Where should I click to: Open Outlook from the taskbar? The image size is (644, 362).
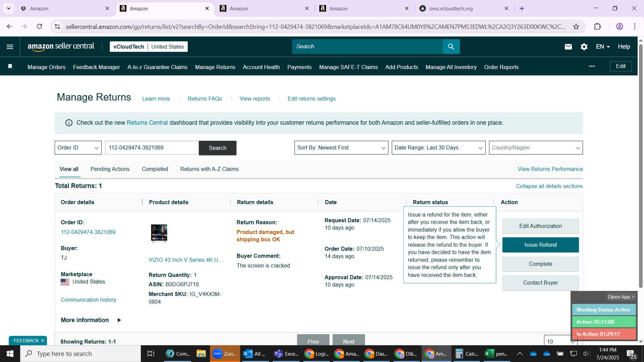point(254,354)
